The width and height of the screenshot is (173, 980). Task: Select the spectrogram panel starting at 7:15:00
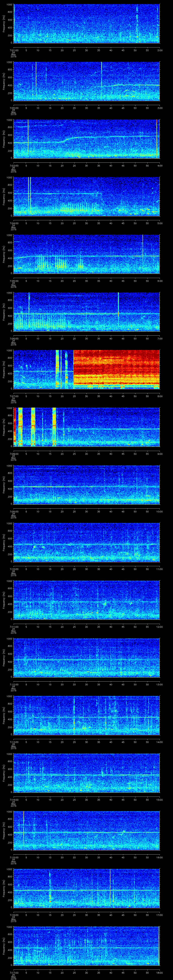(86, 831)
